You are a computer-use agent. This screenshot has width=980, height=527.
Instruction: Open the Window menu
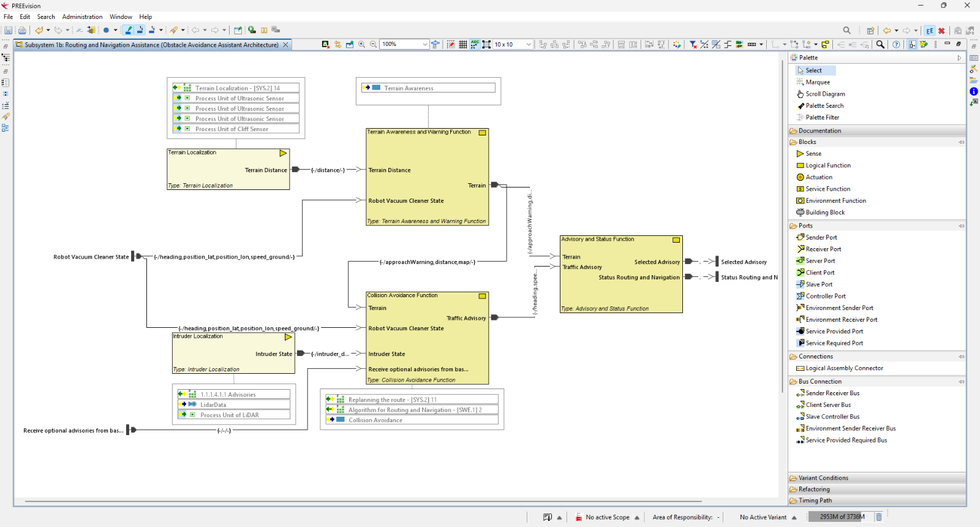click(x=121, y=17)
